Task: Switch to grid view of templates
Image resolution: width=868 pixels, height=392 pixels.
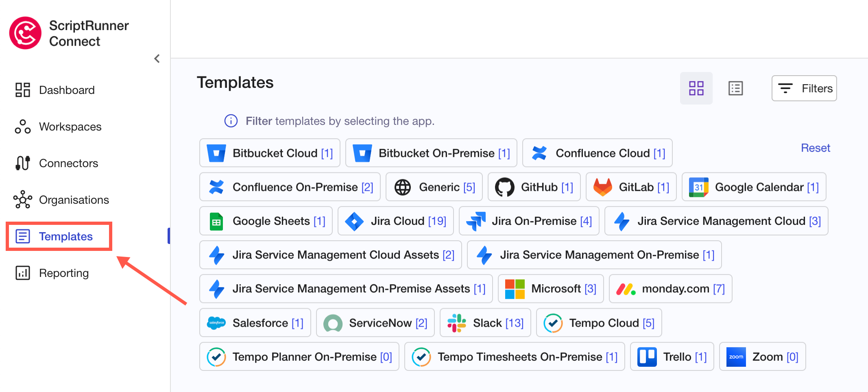Action: pos(696,88)
